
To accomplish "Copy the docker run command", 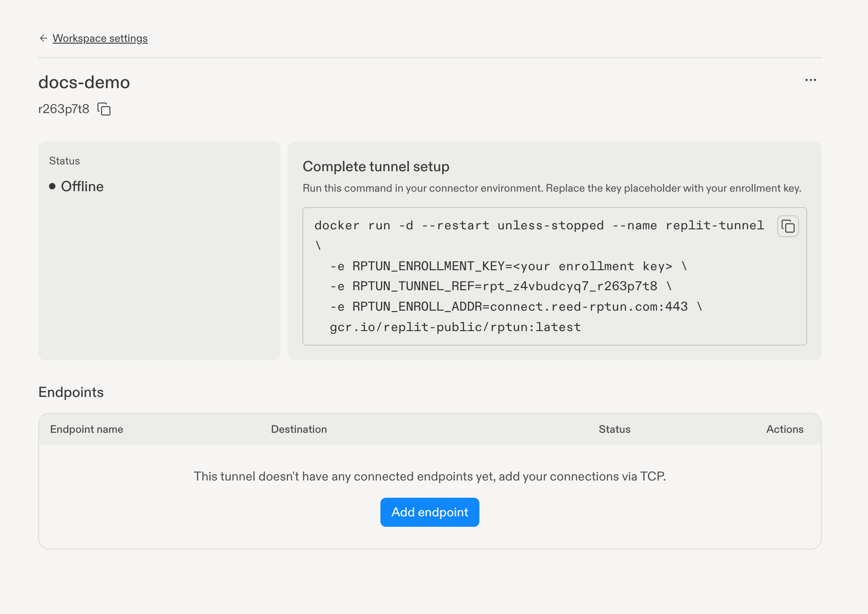I will (x=788, y=226).
